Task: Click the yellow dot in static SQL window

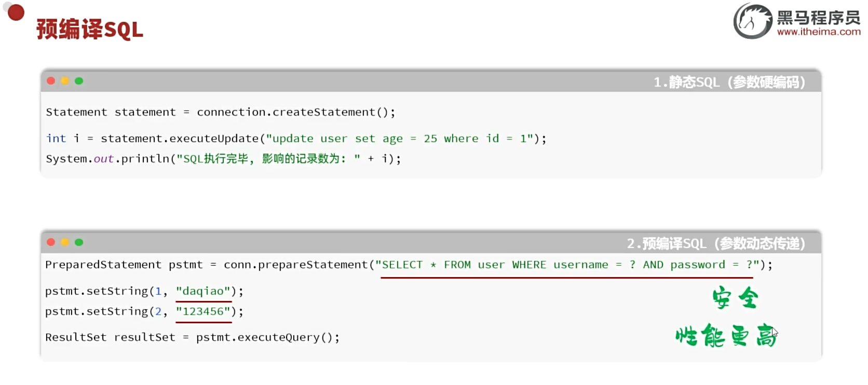Action: click(x=65, y=81)
